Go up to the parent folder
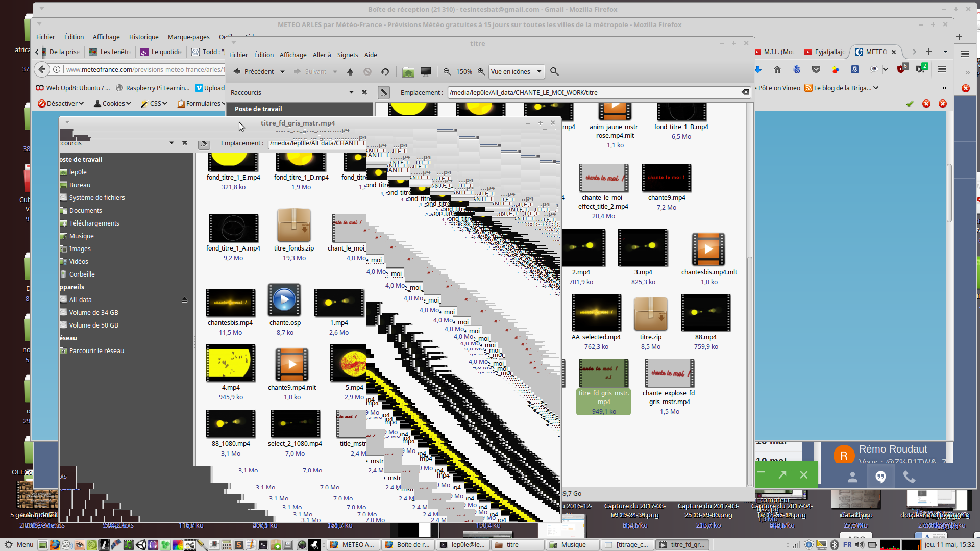This screenshot has height=551, width=980. [350, 72]
